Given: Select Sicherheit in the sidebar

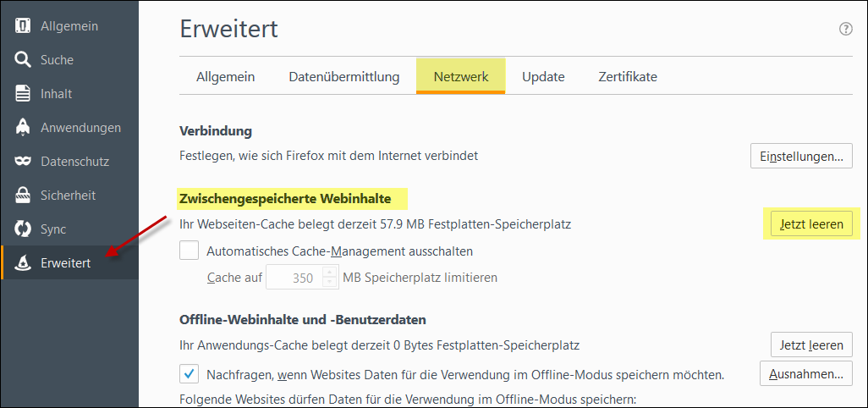Looking at the screenshot, I should pos(69,196).
